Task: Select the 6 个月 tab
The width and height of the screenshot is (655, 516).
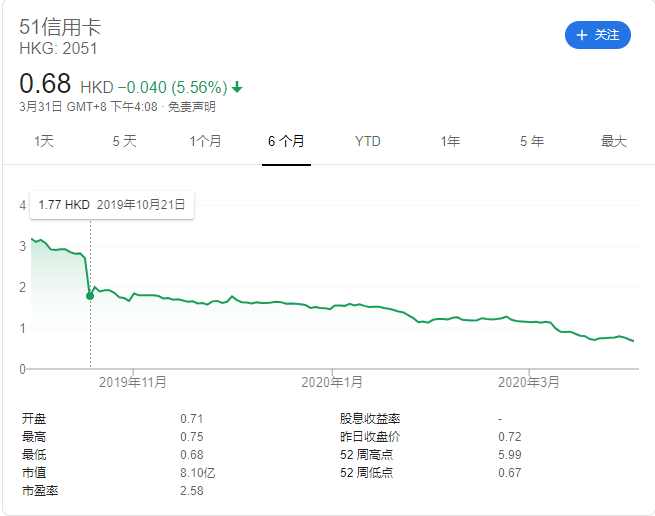Action: click(x=286, y=141)
